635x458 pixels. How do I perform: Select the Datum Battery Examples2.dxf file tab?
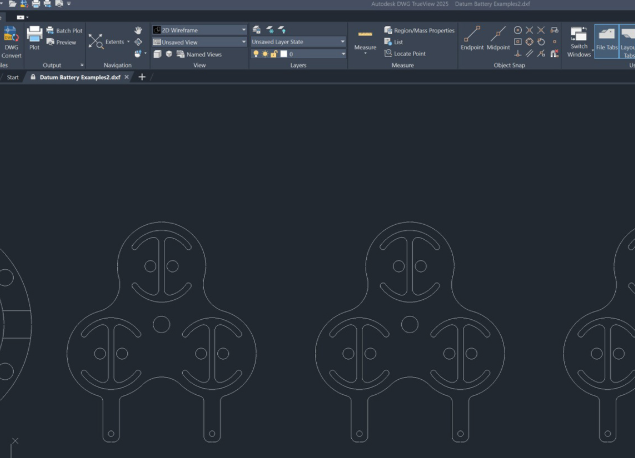[x=79, y=77]
